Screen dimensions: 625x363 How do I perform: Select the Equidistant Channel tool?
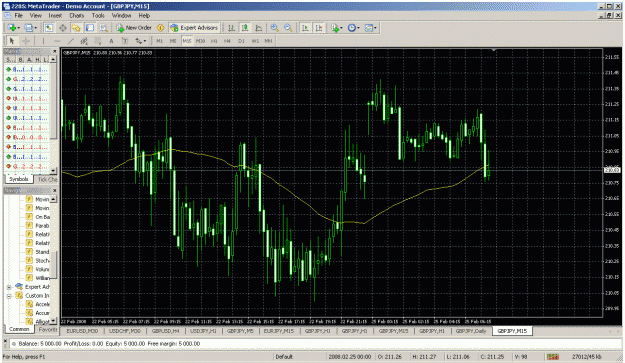(x=84, y=41)
